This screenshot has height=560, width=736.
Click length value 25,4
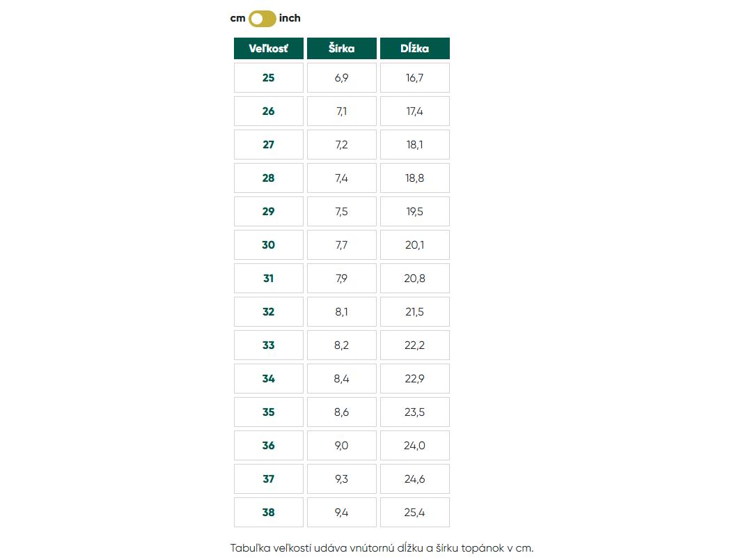pyautogui.click(x=415, y=513)
